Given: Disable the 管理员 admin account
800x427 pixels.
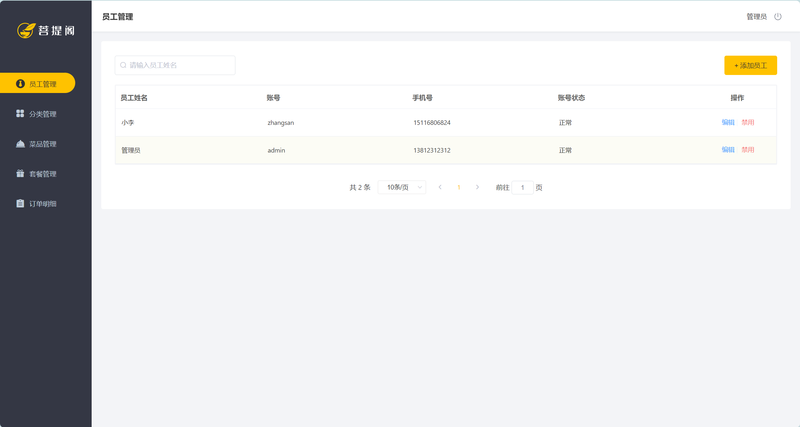Looking at the screenshot, I should 747,150.
